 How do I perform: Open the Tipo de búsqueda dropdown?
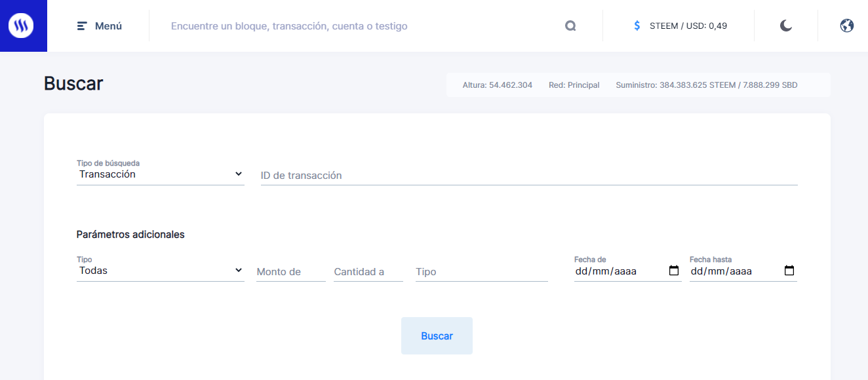click(161, 174)
